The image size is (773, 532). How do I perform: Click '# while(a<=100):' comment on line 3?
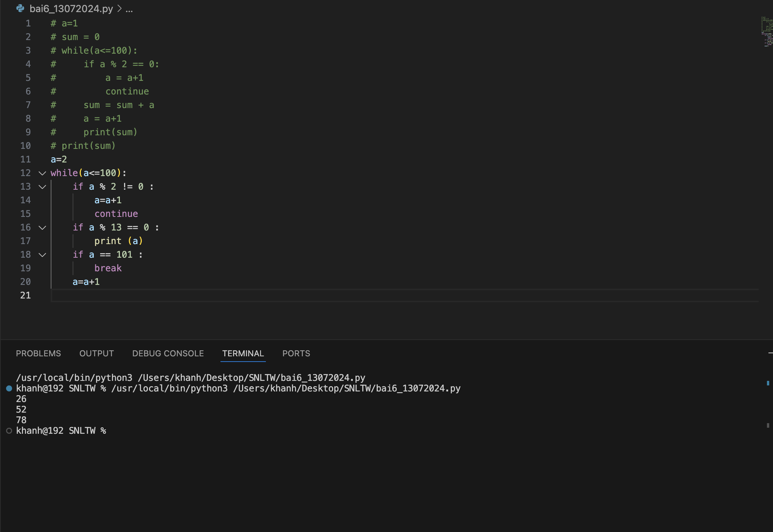point(94,51)
